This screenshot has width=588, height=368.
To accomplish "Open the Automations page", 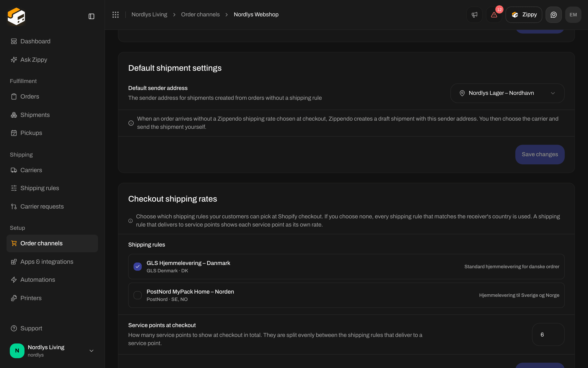I will [x=52, y=280].
